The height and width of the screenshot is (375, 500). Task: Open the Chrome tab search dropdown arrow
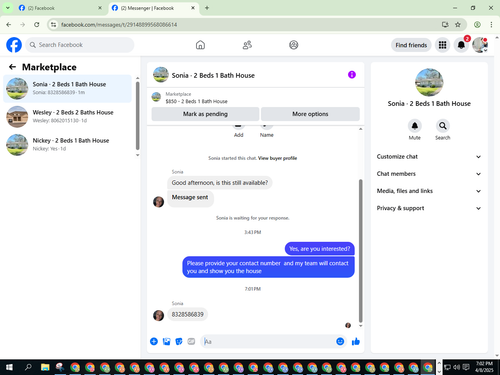coord(7,8)
